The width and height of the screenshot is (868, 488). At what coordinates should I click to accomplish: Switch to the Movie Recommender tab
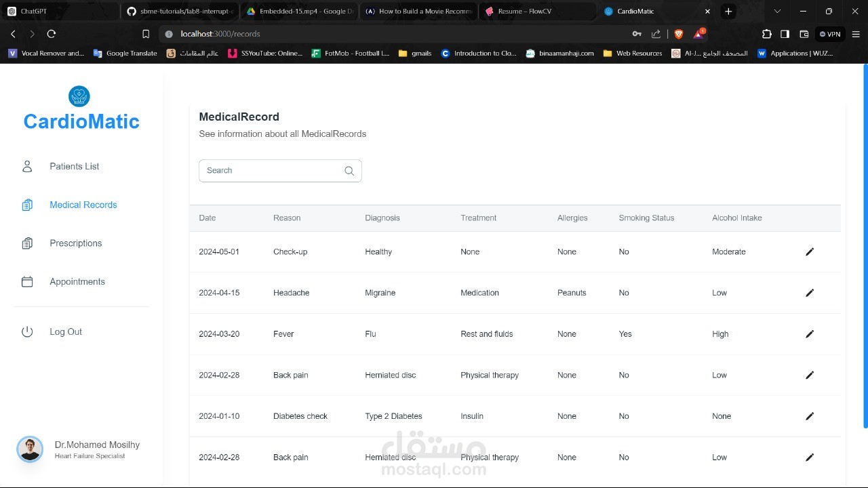pos(419,12)
